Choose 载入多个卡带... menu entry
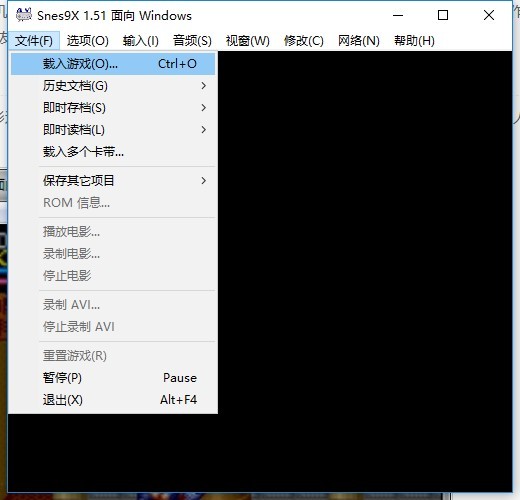This screenshot has width=520, height=500. pyautogui.click(x=113, y=152)
